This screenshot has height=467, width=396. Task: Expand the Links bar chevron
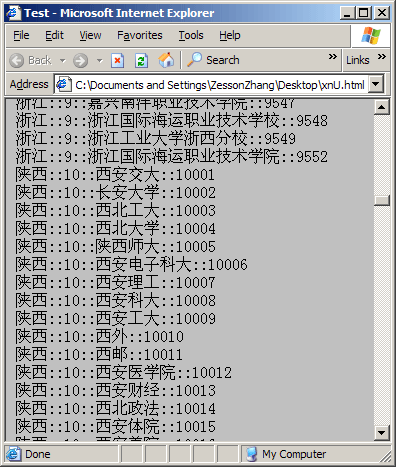382,56
